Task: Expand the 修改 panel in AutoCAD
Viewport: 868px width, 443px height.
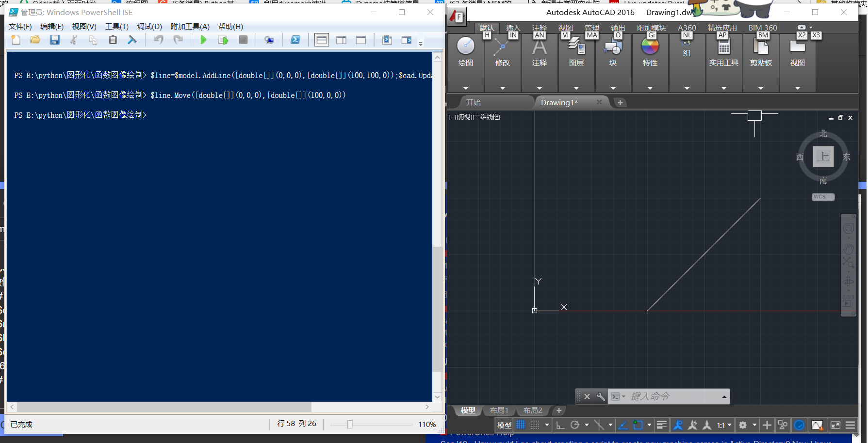Action: point(503,88)
